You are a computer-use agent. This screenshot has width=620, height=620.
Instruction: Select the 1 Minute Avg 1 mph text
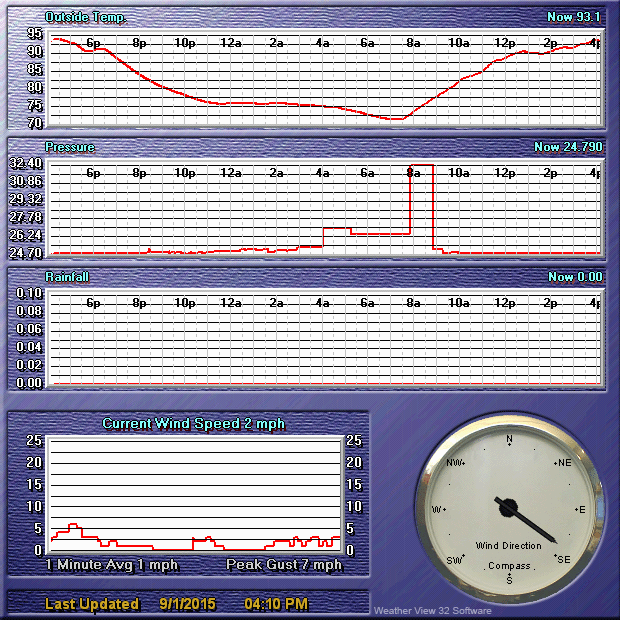[112, 565]
